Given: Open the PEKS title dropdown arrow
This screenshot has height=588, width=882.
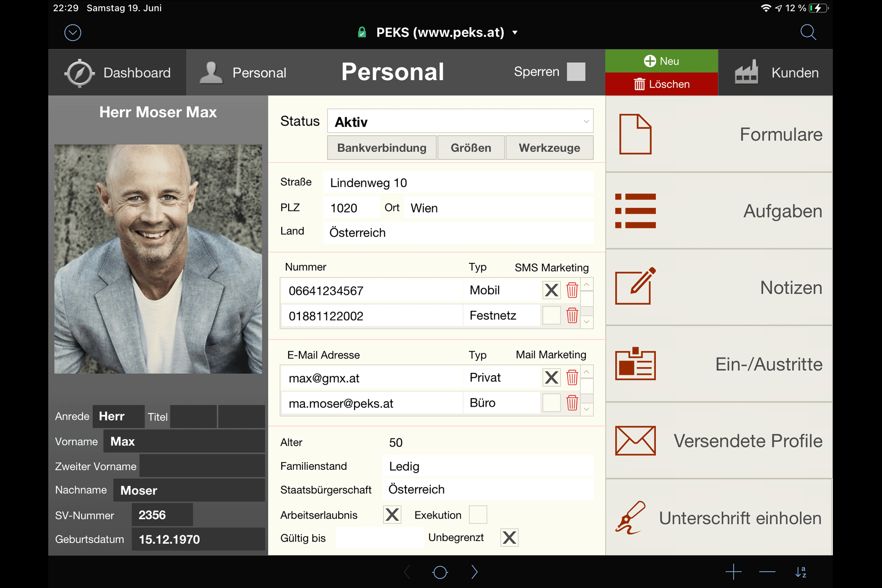Looking at the screenshot, I should (x=515, y=32).
